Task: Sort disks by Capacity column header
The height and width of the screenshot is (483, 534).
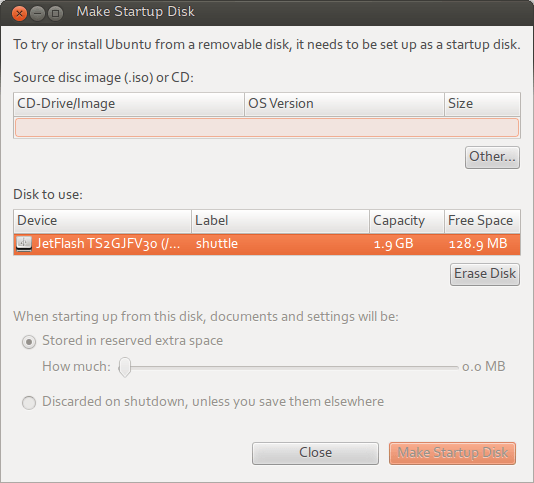Action: click(407, 221)
